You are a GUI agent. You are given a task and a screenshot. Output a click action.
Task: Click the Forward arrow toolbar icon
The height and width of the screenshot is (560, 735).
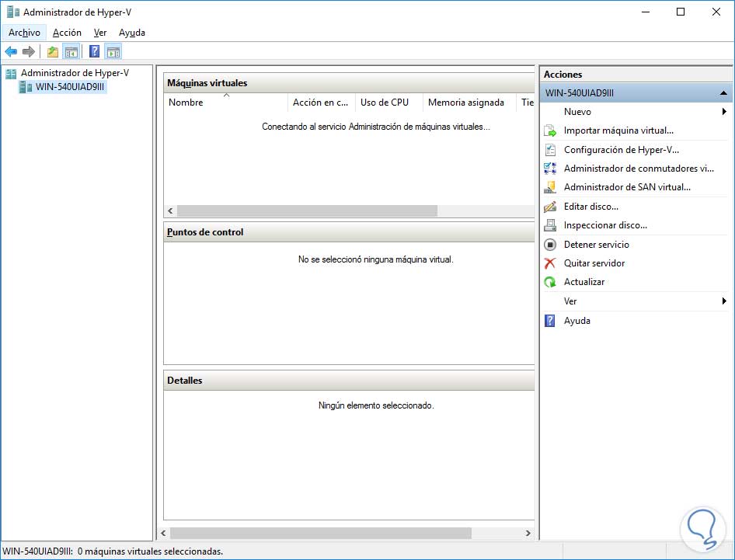[x=29, y=51]
